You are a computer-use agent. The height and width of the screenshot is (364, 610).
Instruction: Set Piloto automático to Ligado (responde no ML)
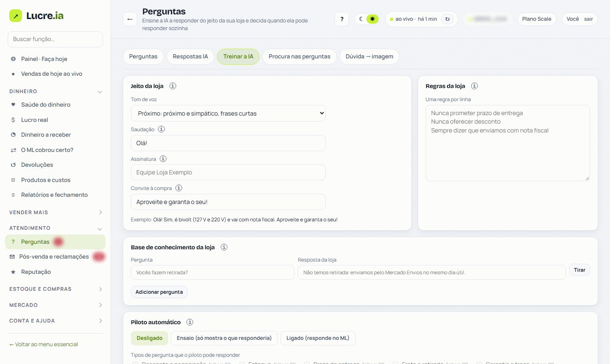click(318, 338)
